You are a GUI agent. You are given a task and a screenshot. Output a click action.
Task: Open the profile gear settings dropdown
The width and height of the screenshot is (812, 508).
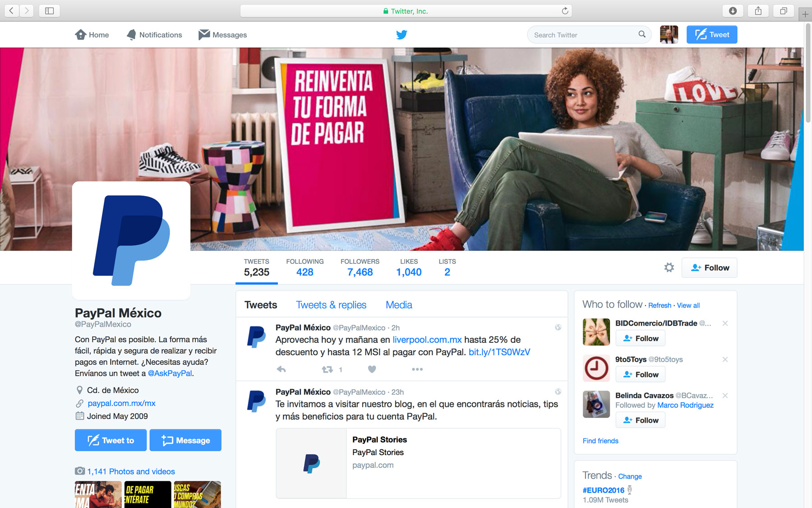(669, 268)
